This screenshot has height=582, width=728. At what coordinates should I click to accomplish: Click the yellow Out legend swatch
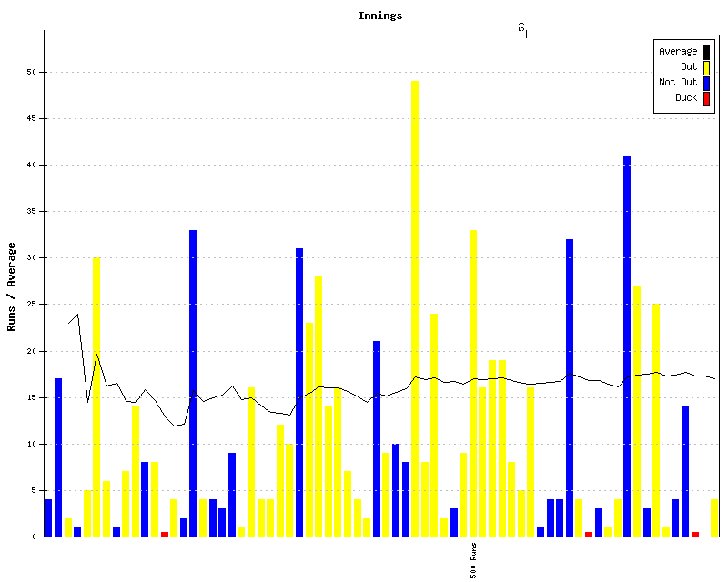pyautogui.click(x=706, y=67)
